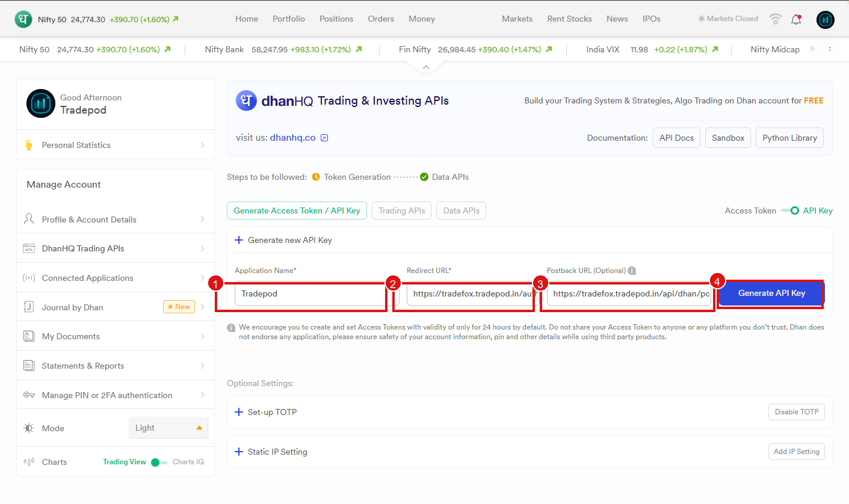This screenshot has height=504, width=849.
Task: Click the Dhan logo in top bar
Action: [23, 19]
